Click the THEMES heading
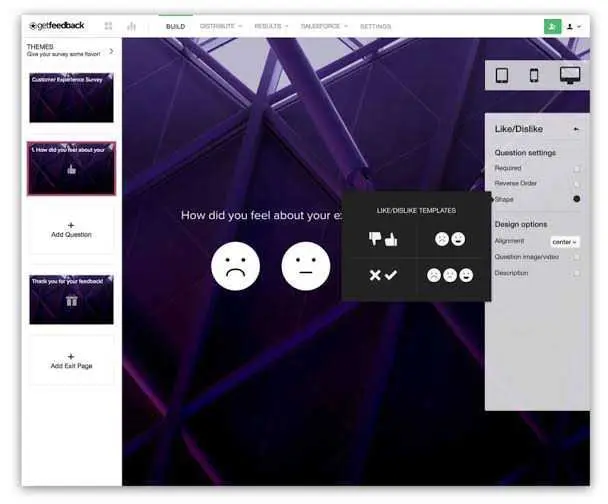The image size is (608, 504). 40,47
